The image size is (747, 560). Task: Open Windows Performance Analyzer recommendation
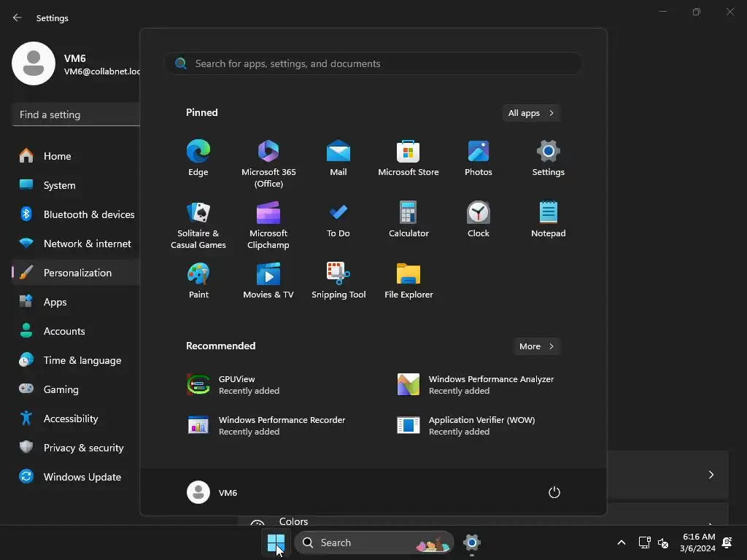(x=476, y=385)
